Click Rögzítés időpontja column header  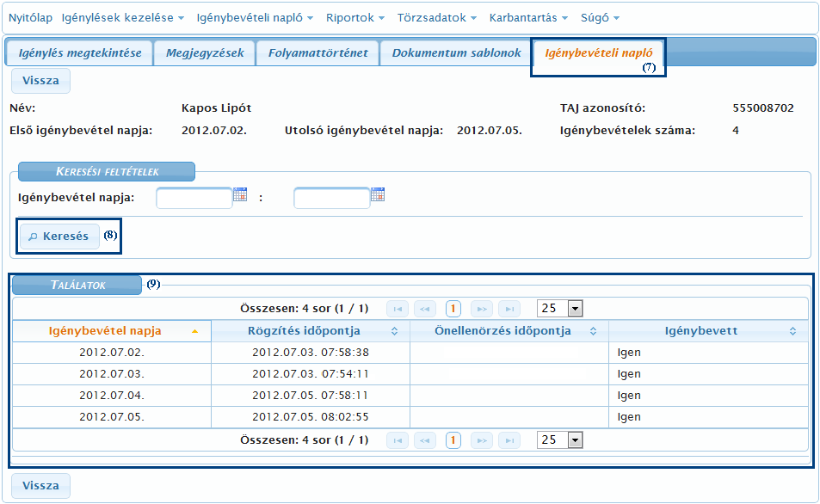(311, 331)
